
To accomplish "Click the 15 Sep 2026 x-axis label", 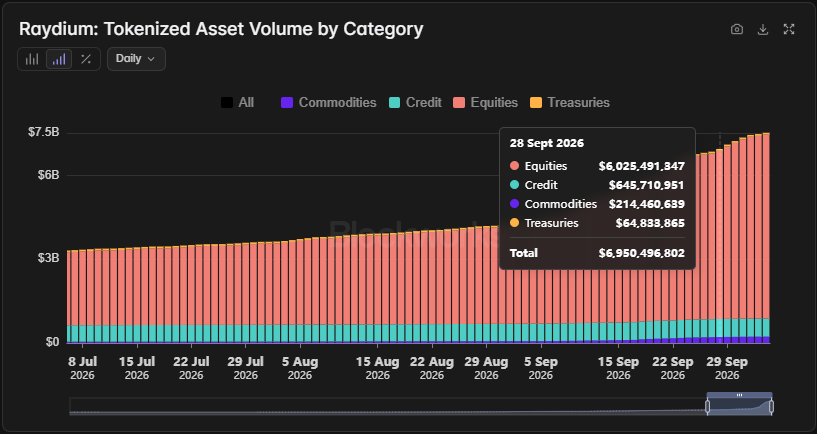I will pos(618,368).
